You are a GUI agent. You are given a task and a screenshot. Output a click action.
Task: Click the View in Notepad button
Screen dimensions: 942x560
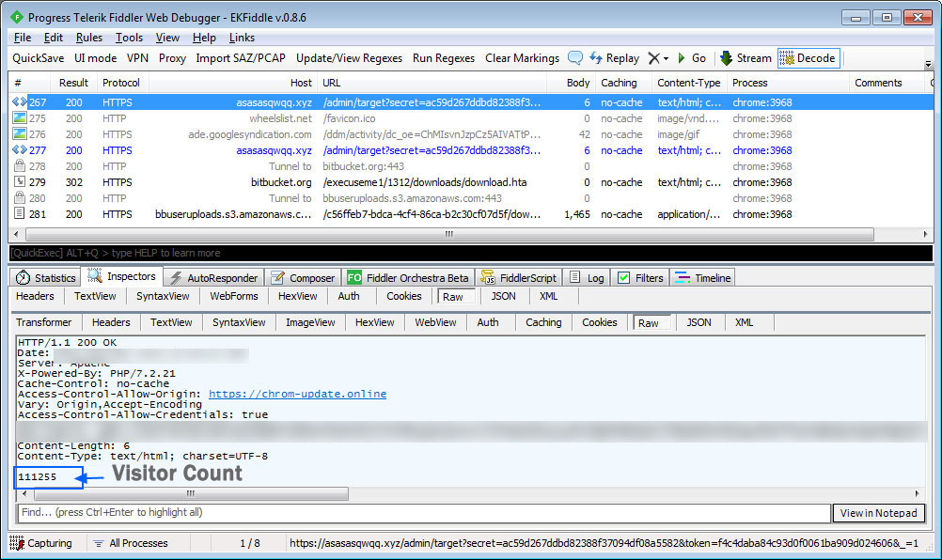(878, 513)
